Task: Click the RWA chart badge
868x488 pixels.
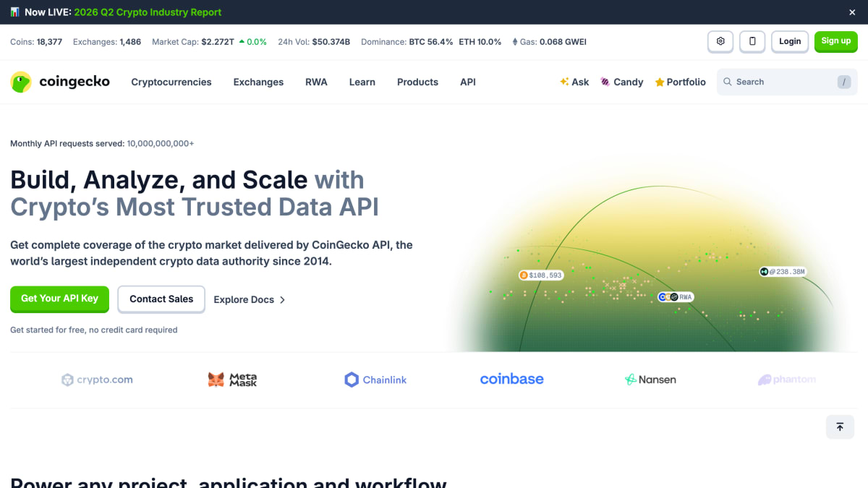Action: 676,297
